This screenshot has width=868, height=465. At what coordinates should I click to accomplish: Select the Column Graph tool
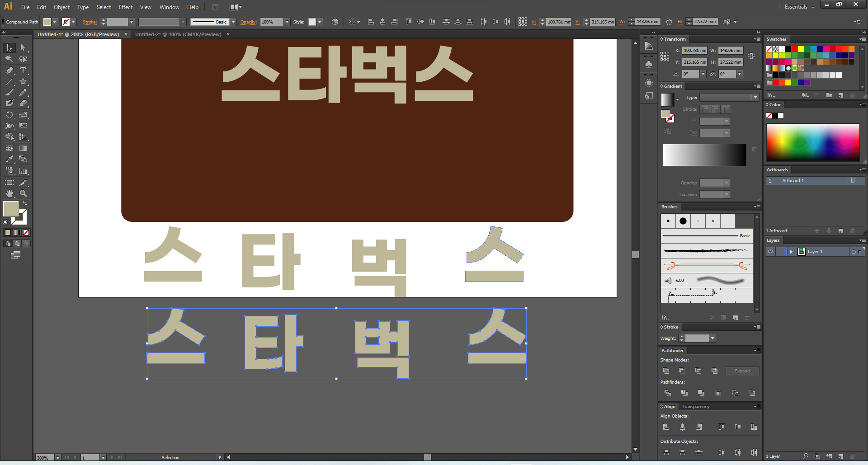click(x=23, y=171)
